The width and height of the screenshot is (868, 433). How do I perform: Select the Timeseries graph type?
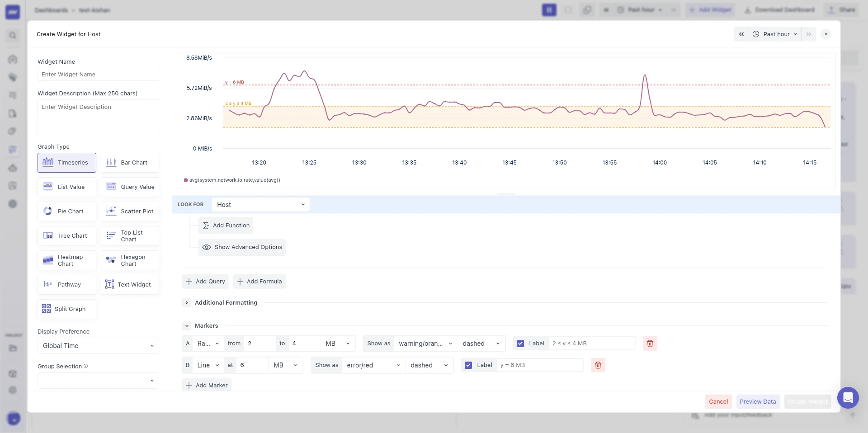pos(67,163)
